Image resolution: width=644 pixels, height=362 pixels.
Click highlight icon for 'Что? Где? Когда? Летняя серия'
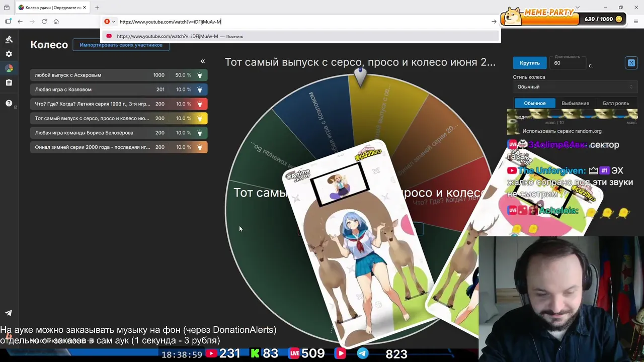point(200,104)
